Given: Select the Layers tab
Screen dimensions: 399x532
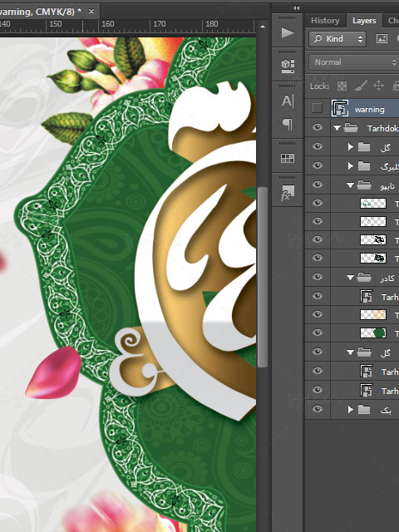Looking at the screenshot, I should click(x=364, y=21).
